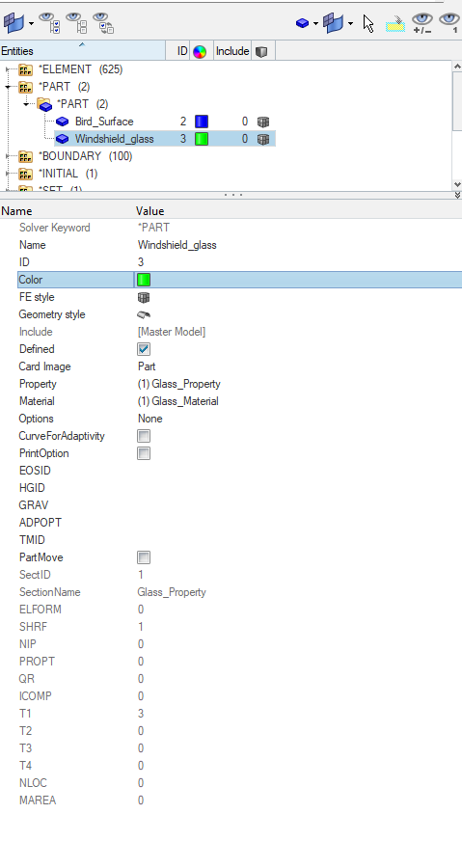
Task: Enable the PartMove checkbox
Action: point(144,557)
